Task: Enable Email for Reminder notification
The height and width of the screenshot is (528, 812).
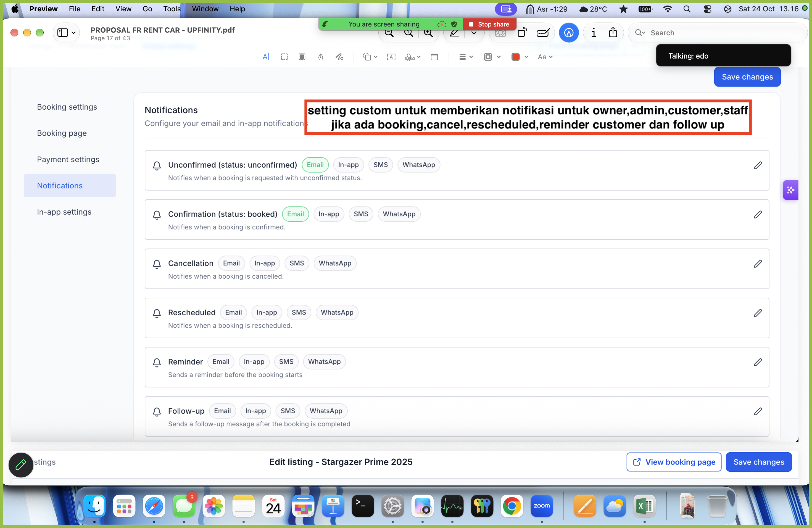Action: point(221,361)
